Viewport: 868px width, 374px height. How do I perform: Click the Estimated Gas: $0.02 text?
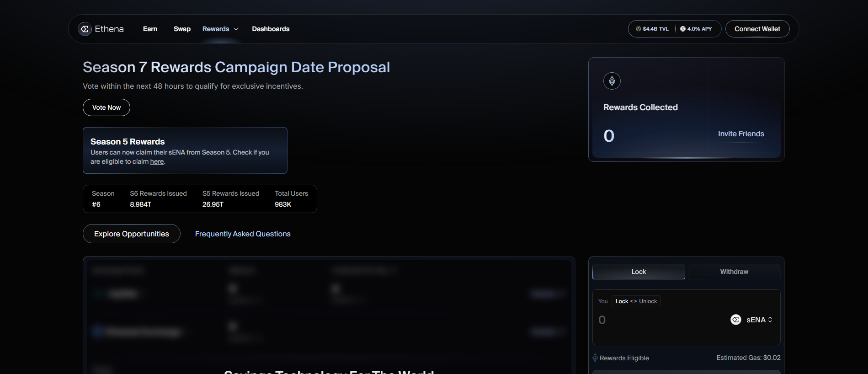click(x=748, y=358)
